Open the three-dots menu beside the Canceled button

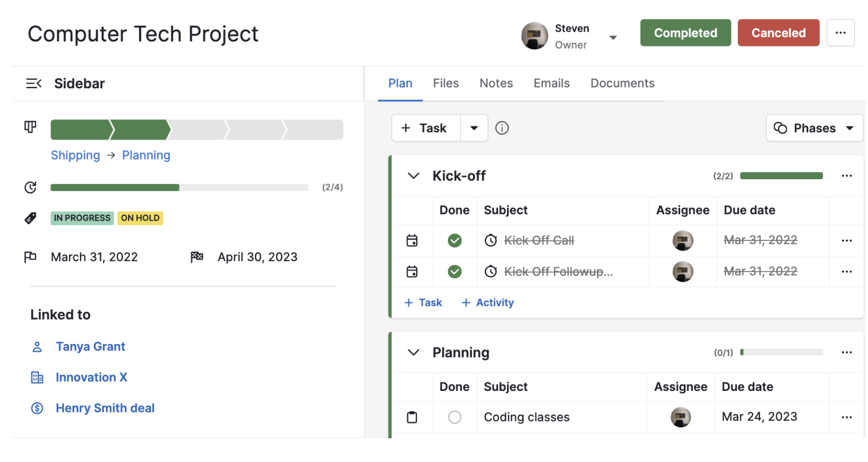pyautogui.click(x=840, y=33)
